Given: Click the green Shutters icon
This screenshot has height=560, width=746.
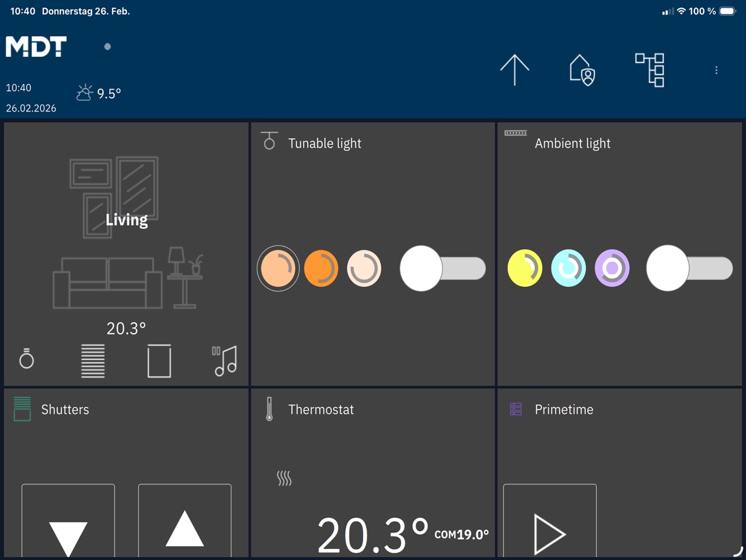Looking at the screenshot, I should point(22,409).
